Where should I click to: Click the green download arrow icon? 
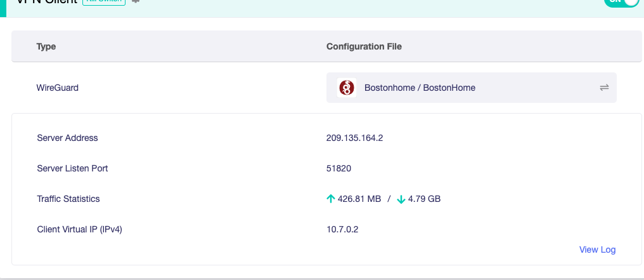coord(401,199)
